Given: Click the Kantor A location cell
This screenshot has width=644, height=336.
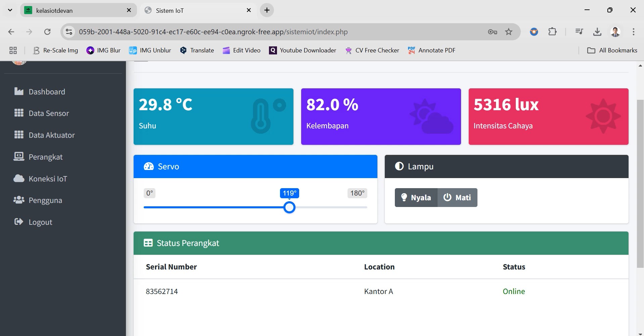Looking at the screenshot, I should [x=378, y=291].
